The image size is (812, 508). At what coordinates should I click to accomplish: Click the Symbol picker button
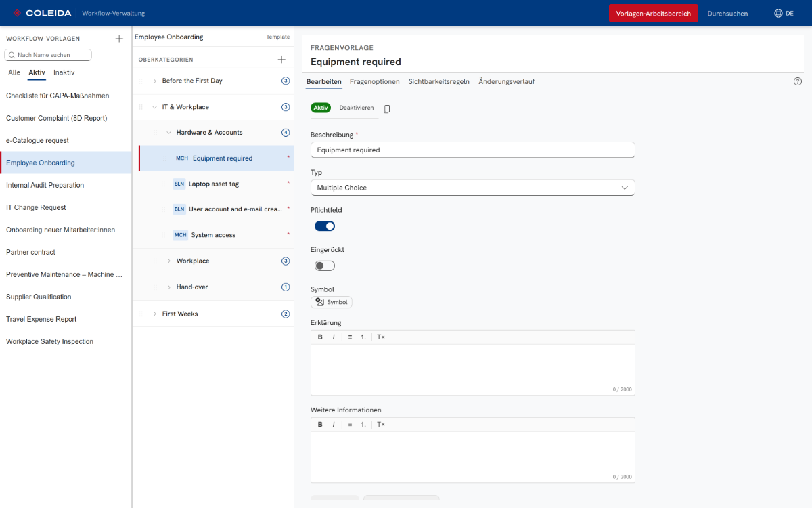point(332,302)
